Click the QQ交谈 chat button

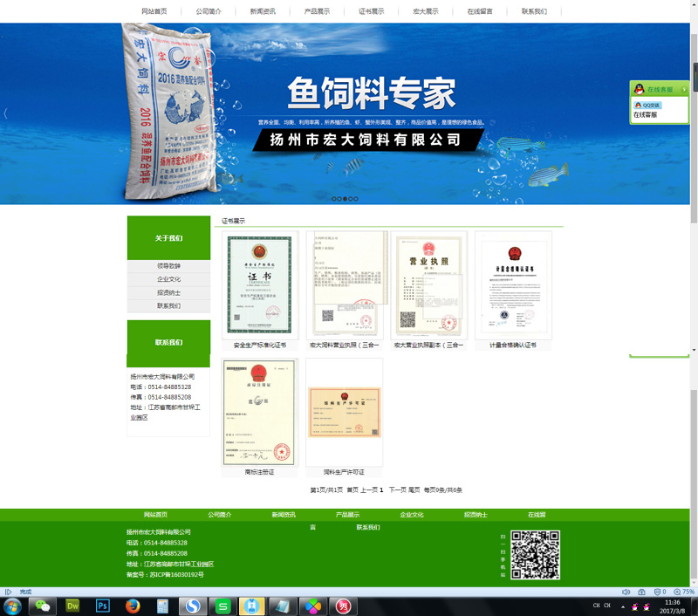pyautogui.click(x=647, y=105)
